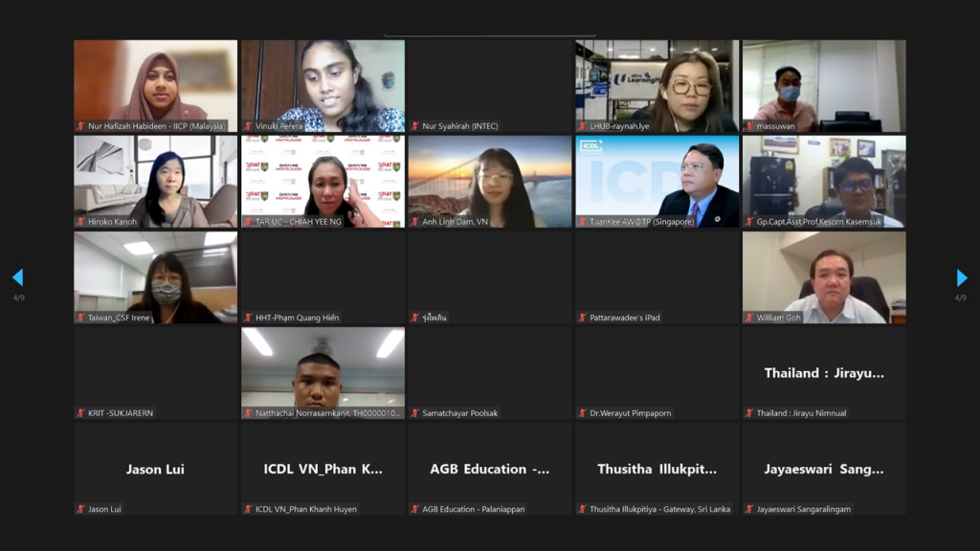The image size is (980, 551).
Task: Select Nur Hafizah Habideen video tile
Action: click(x=156, y=86)
